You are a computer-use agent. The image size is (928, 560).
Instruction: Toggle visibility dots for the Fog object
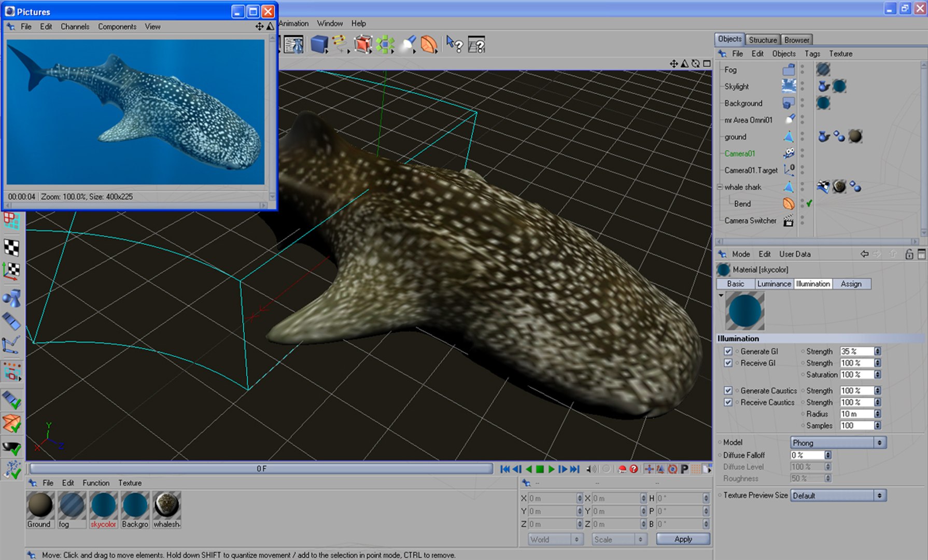click(803, 69)
